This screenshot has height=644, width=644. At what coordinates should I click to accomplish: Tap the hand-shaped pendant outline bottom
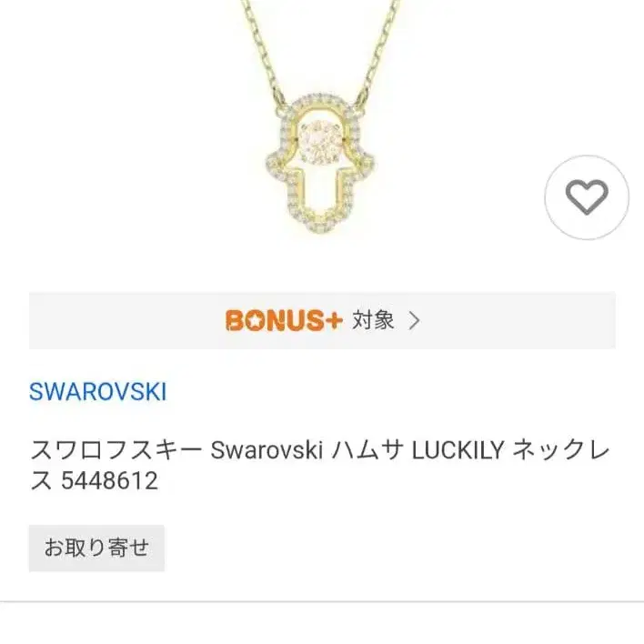pos(319,224)
